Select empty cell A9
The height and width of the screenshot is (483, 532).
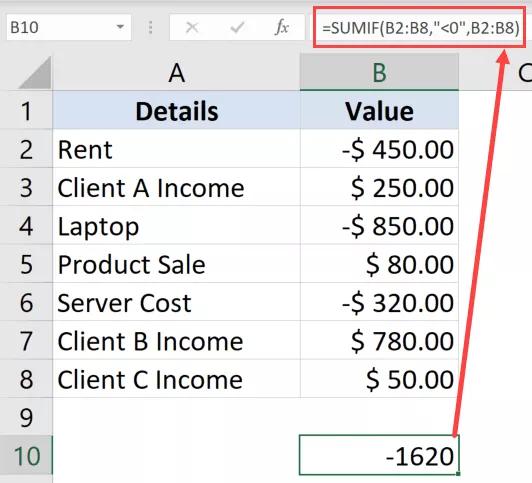[x=176, y=417]
